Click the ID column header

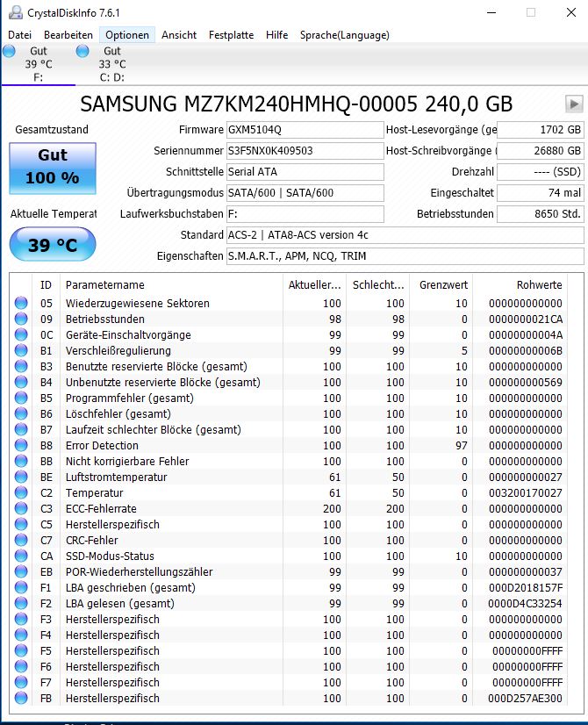pos(46,284)
